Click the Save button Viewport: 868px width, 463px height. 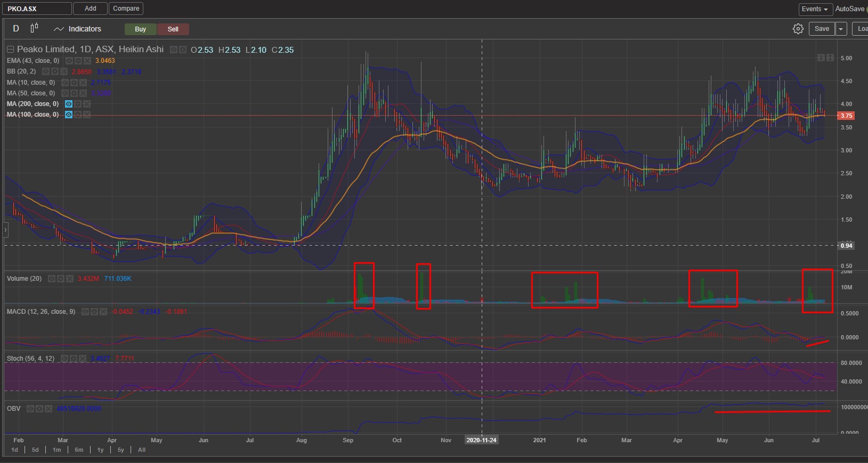(x=822, y=29)
